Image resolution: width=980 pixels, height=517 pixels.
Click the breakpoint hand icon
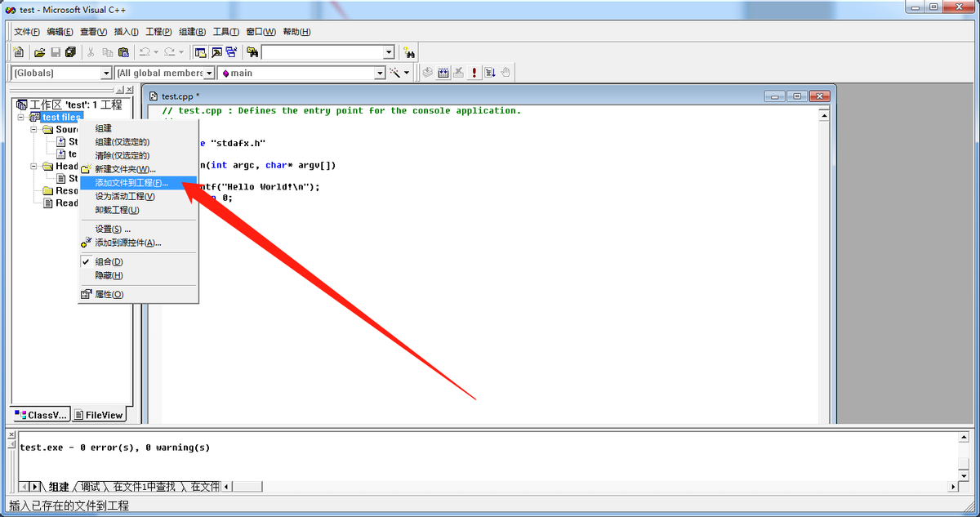506,73
